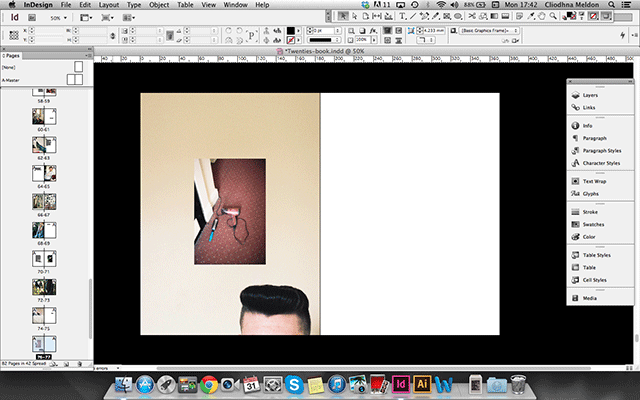The image size is (640, 400).
Task: Click the black fill color swatch
Action: pos(290,31)
